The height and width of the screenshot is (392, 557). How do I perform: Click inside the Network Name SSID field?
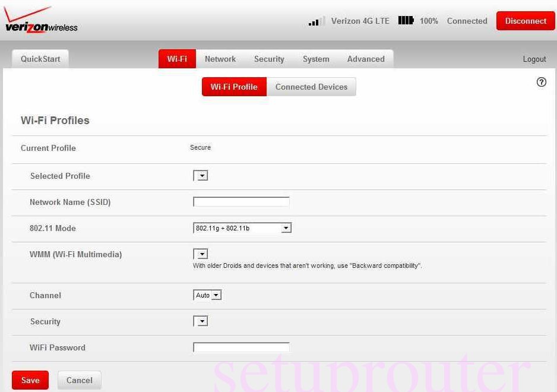[240, 201]
